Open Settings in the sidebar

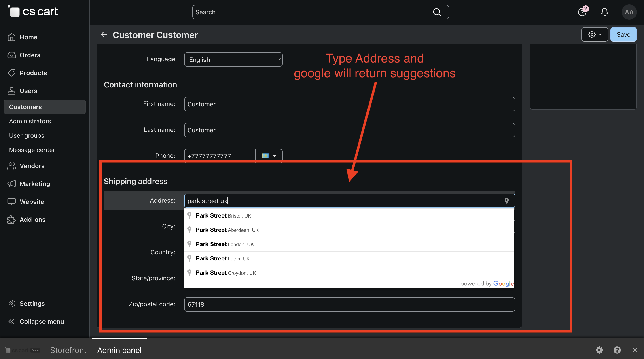[x=32, y=304]
